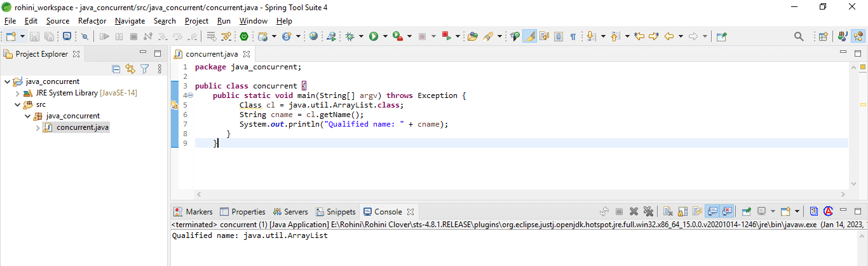Open the Source menu

[58, 20]
